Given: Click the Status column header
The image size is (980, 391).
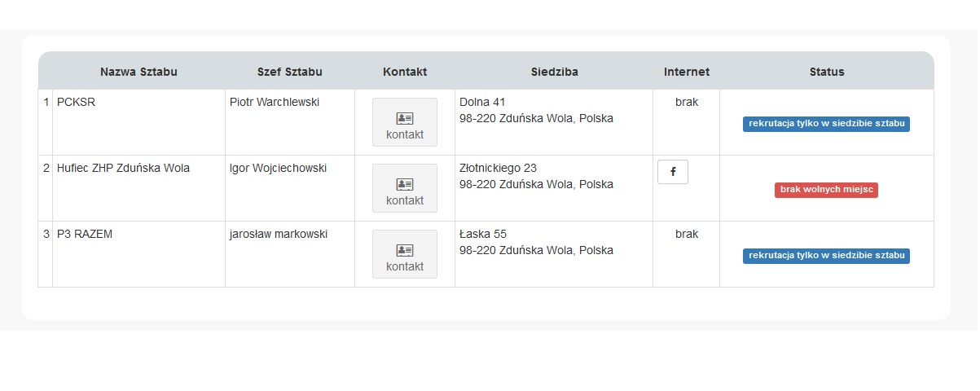Looking at the screenshot, I should (826, 72).
